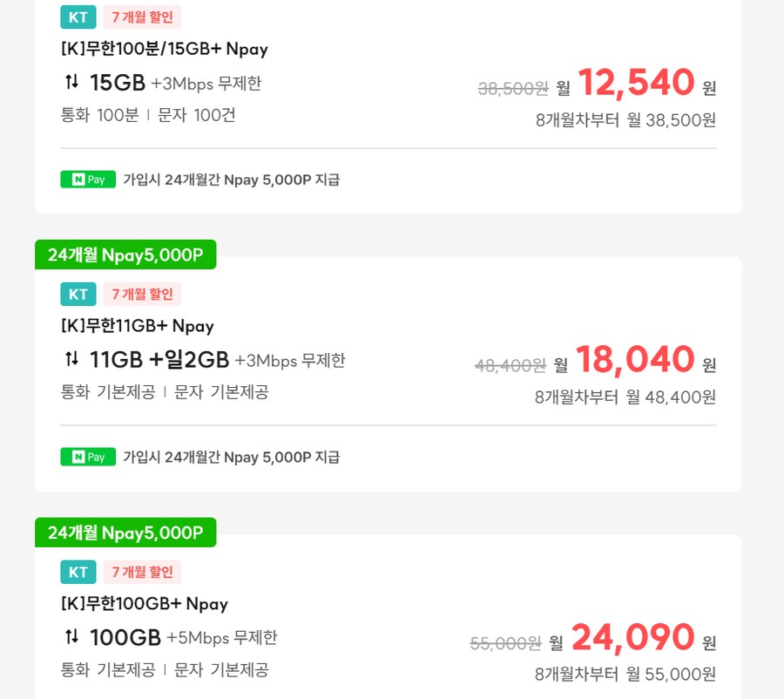Image resolution: width=784 pixels, height=699 pixels.
Task: Click the N Pay icon under the 15GB plan
Action: [87, 179]
